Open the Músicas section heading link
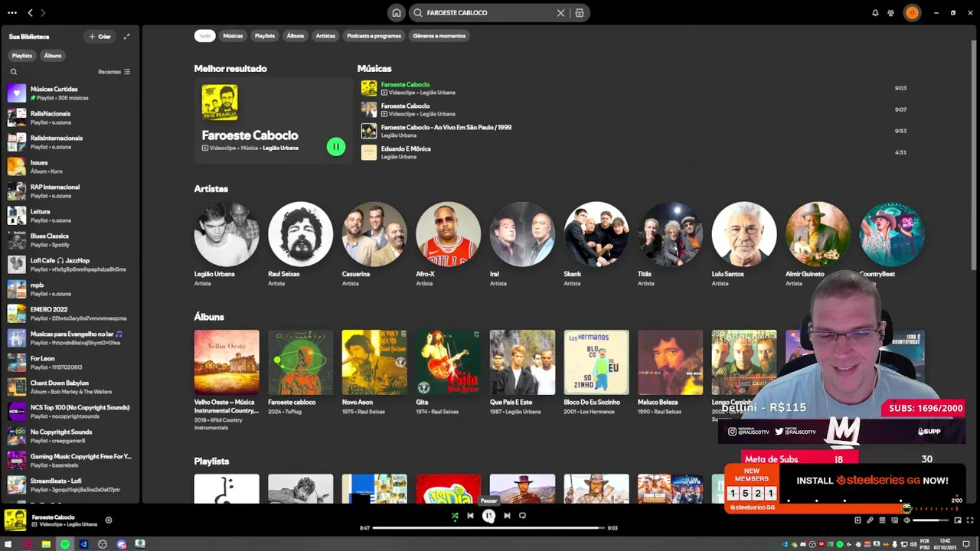This screenshot has width=980, height=551. 374,69
